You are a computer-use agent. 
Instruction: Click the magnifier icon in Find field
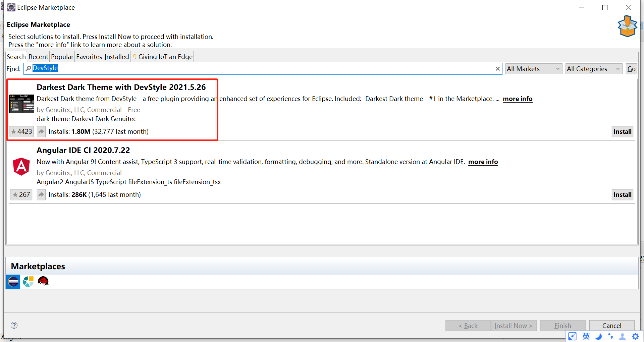(x=29, y=68)
